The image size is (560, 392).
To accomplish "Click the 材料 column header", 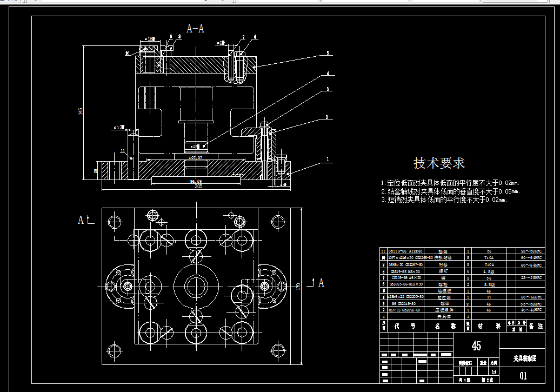I will click(x=489, y=326).
